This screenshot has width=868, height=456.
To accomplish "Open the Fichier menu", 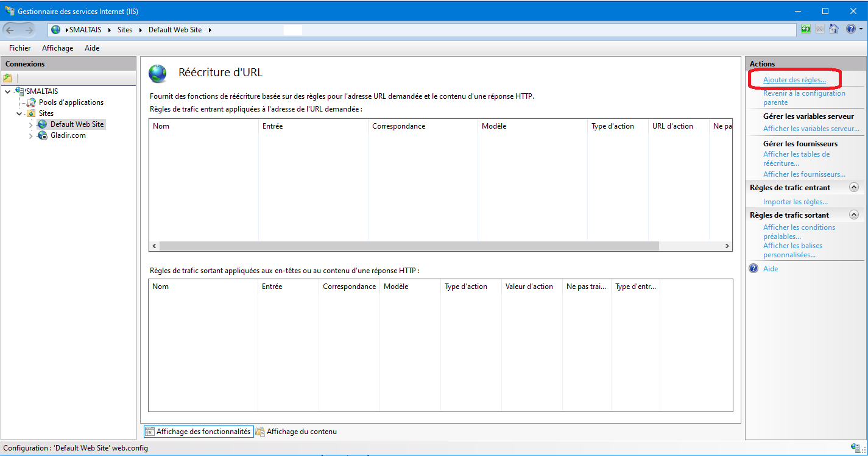I will (19, 48).
